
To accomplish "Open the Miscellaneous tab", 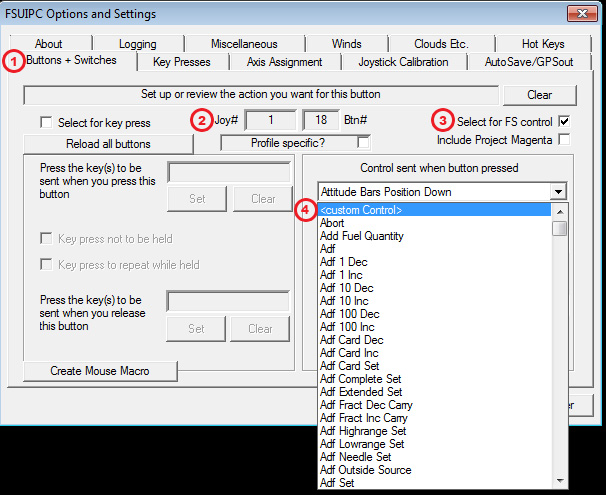I will 244,44.
